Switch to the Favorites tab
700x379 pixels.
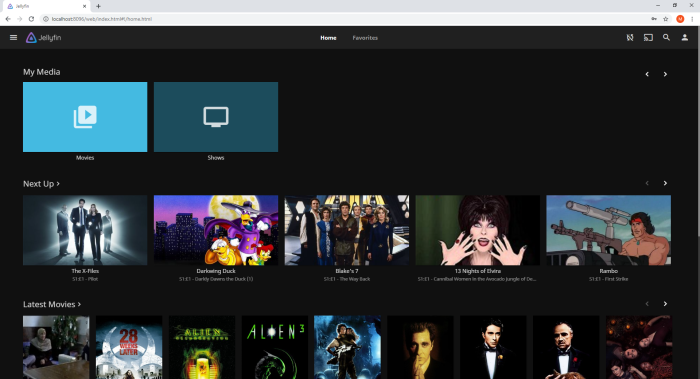pos(365,38)
